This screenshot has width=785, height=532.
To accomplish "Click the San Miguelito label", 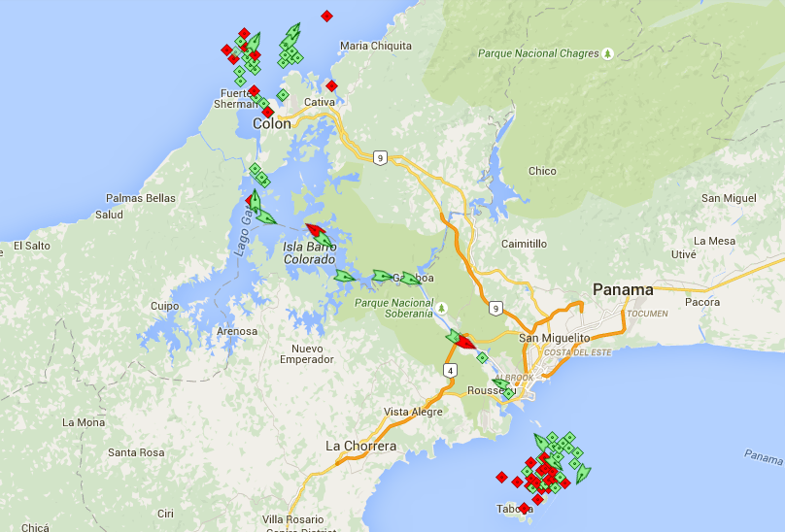I will (x=555, y=338).
